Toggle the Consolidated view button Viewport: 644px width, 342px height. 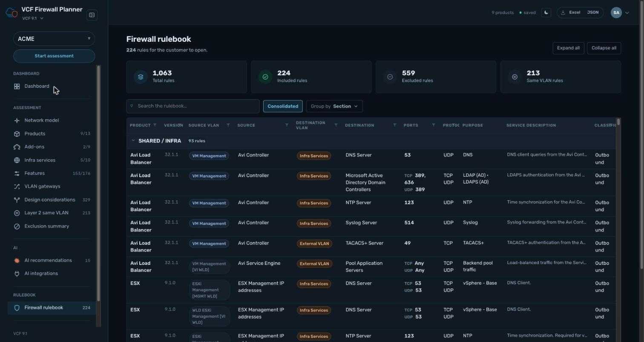(283, 106)
